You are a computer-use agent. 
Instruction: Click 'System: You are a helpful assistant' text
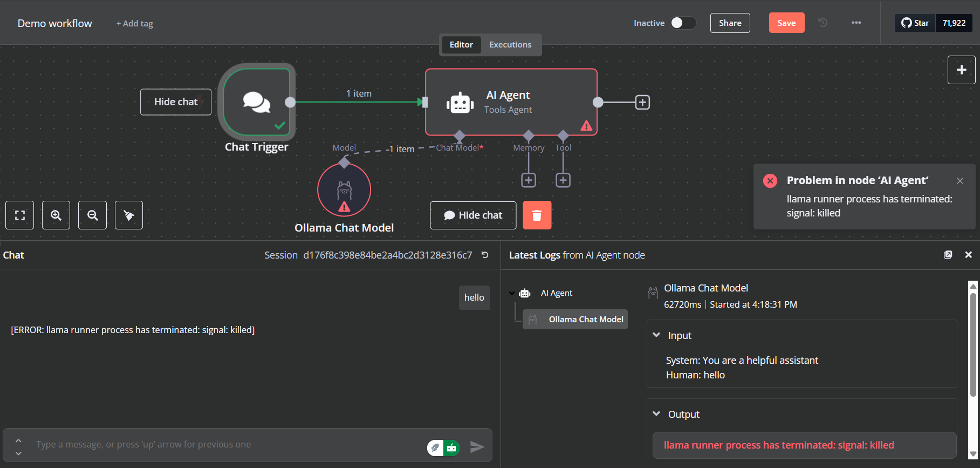click(x=742, y=360)
